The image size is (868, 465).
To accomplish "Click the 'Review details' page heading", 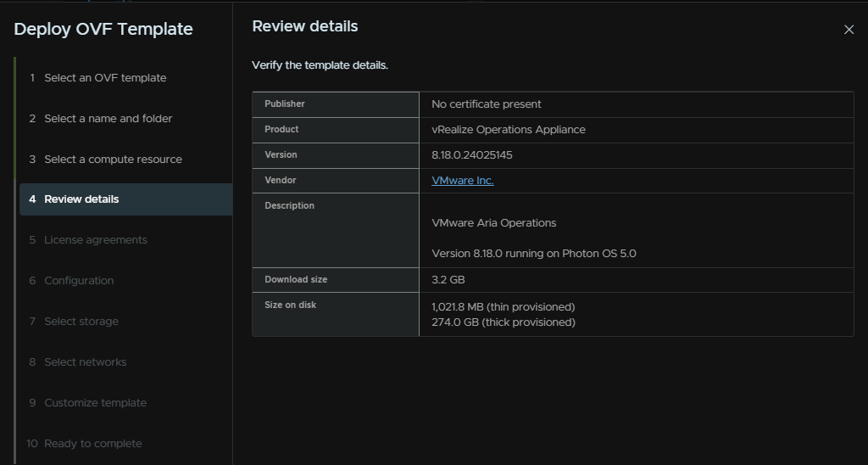I will [305, 26].
